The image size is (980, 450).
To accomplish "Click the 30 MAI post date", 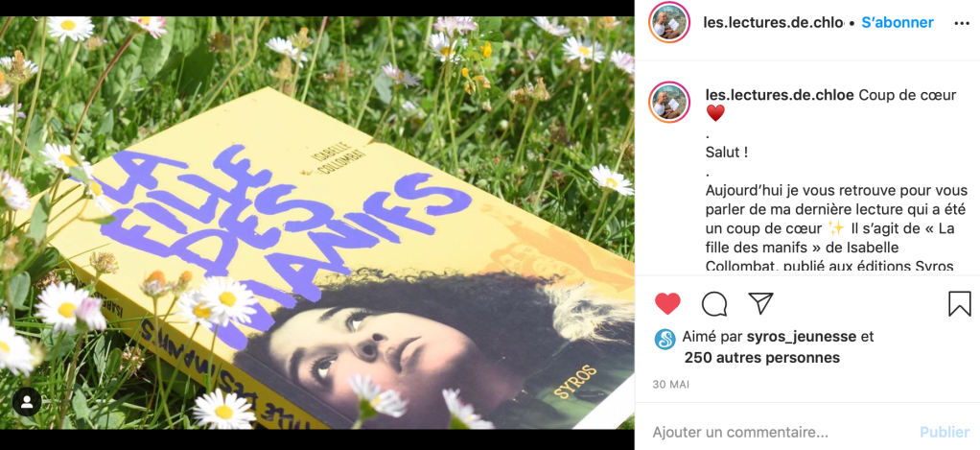I will 670,385.
